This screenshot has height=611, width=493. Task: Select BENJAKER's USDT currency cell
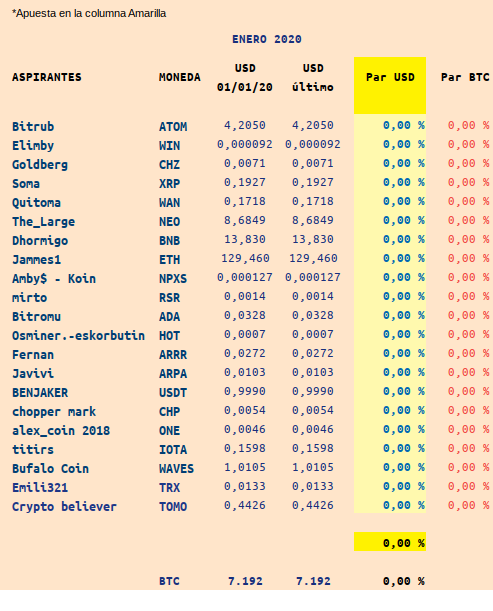pos(173,392)
